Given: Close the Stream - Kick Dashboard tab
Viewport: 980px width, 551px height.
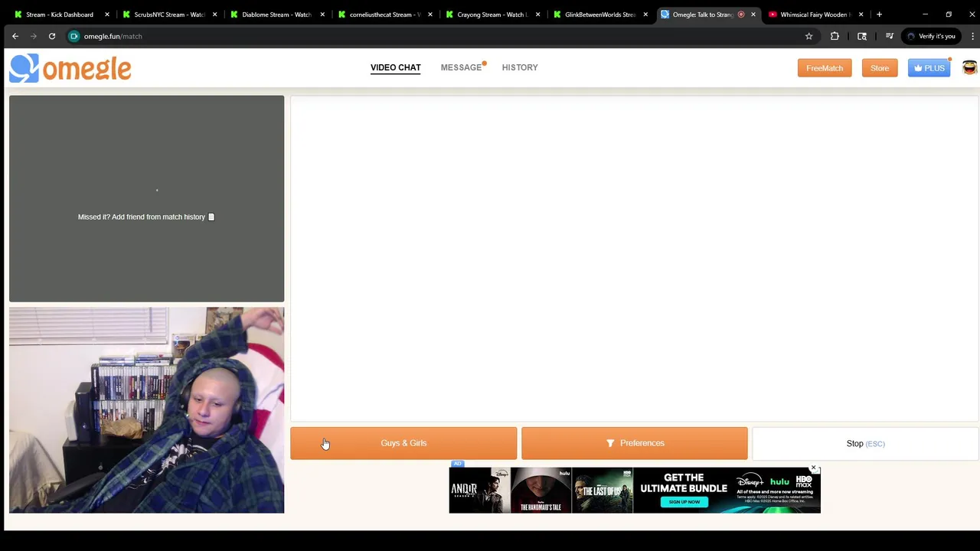Looking at the screenshot, I should point(106,15).
